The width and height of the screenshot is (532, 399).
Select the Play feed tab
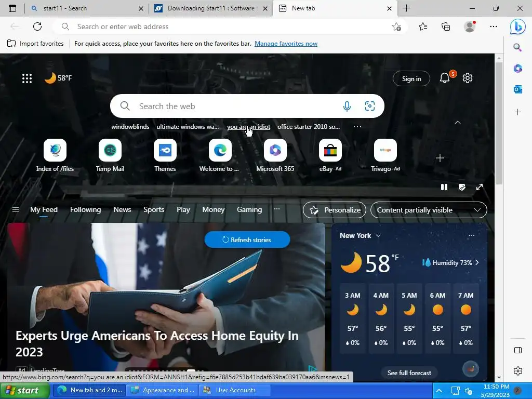click(x=183, y=210)
